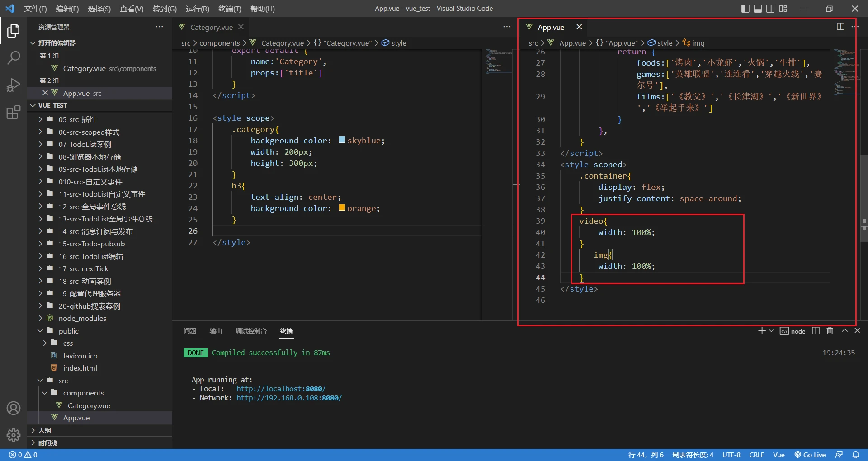868x461 pixels.
Task: Open the Accounts icon in activity bar
Action: (14, 408)
